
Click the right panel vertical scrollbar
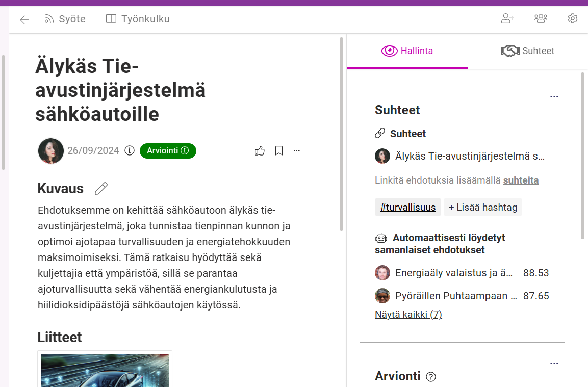click(x=582, y=156)
